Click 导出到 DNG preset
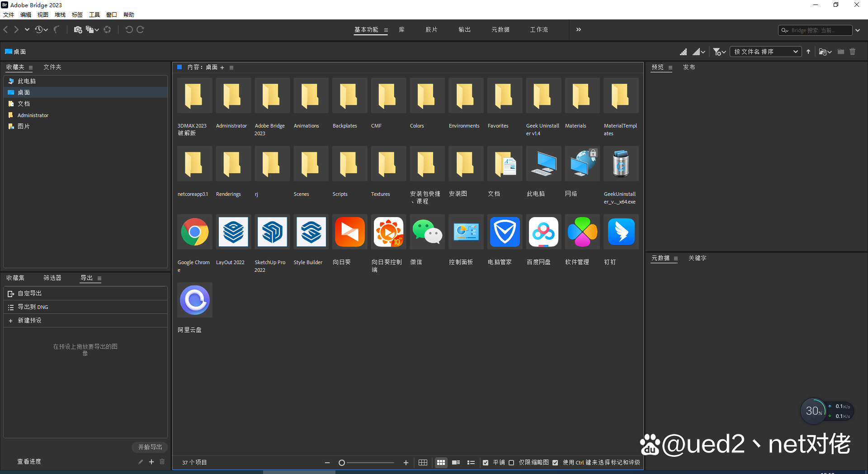Image resolution: width=868 pixels, height=474 pixels. 85,307
